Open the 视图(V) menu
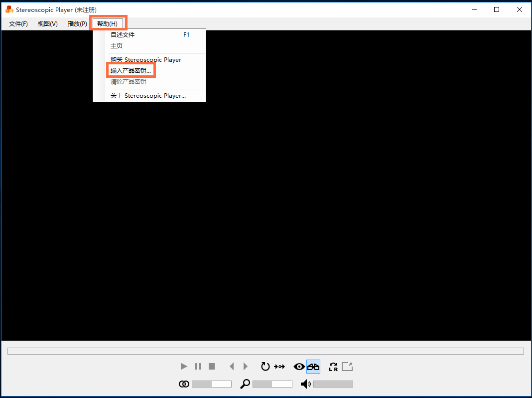The height and width of the screenshot is (398, 532). point(47,24)
